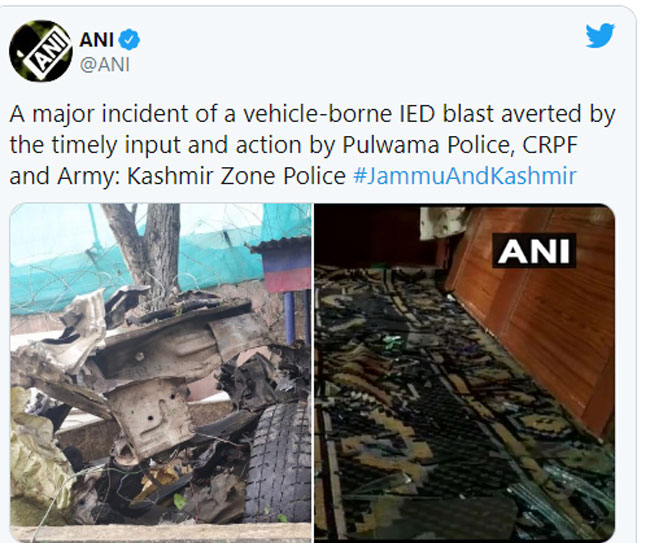Open the wrecked vehicle photo
Screen dimensions: 650x543
[160, 371]
